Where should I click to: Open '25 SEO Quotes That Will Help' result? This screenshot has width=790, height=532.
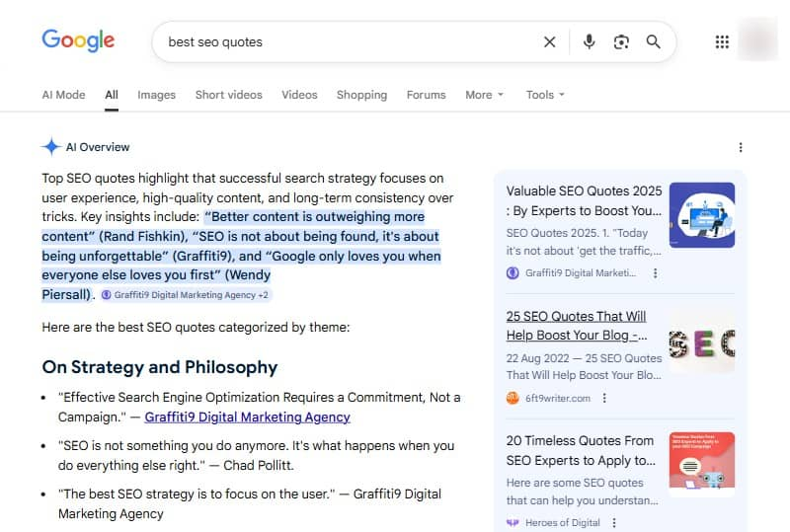pyautogui.click(x=576, y=325)
